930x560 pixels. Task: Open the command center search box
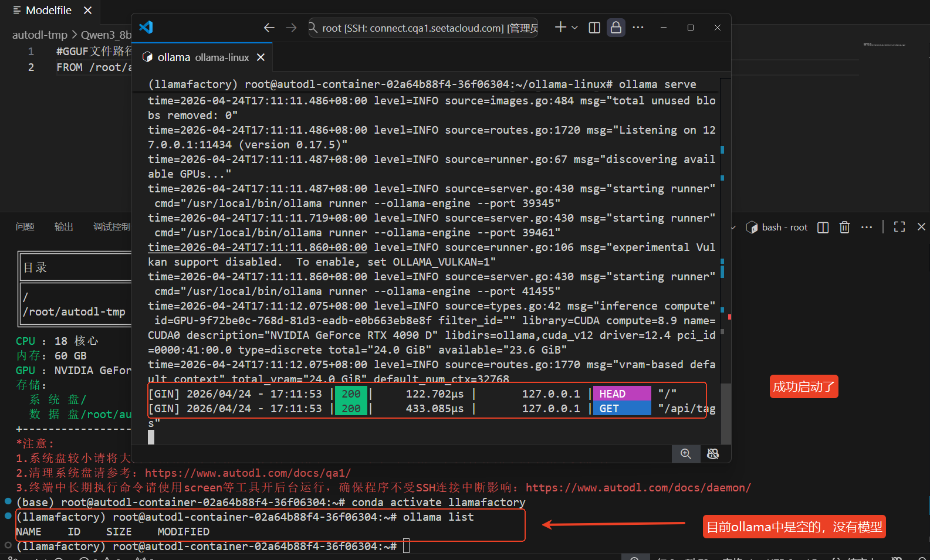tap(423, 28)
